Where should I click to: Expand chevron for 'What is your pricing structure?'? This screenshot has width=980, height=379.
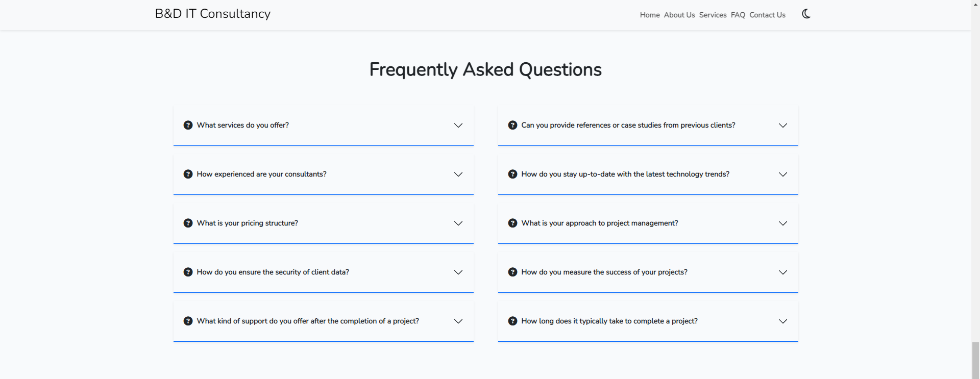point(458,223)
